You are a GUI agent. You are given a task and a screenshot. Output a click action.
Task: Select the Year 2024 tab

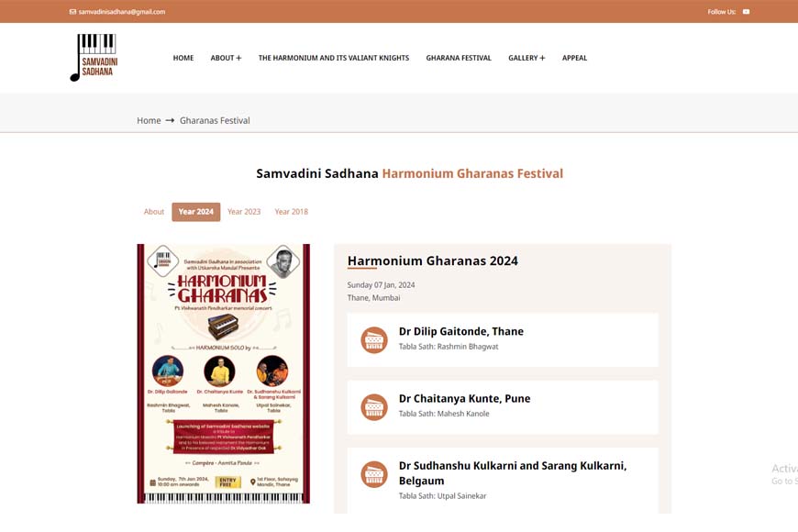[x=196, y=212]
